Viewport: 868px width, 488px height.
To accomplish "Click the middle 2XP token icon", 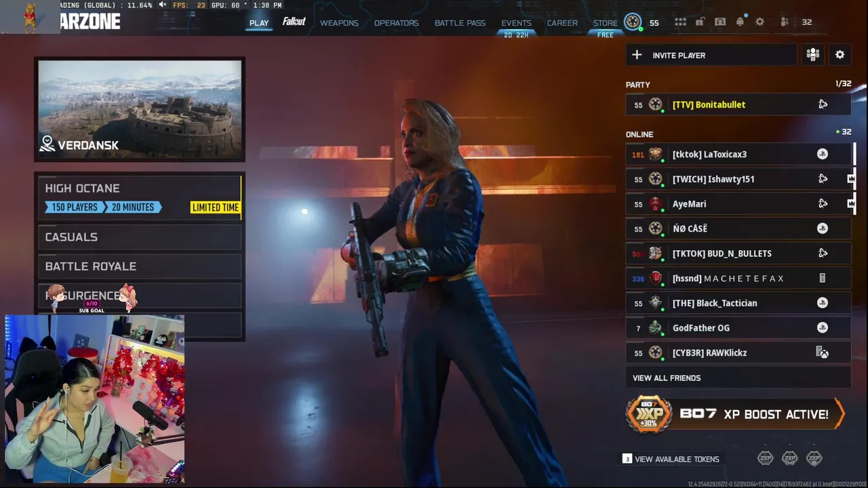I will tap(789, 458).
